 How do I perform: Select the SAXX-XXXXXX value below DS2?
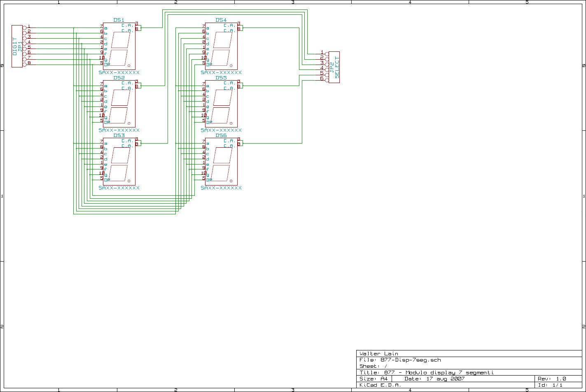pos(119,130)
